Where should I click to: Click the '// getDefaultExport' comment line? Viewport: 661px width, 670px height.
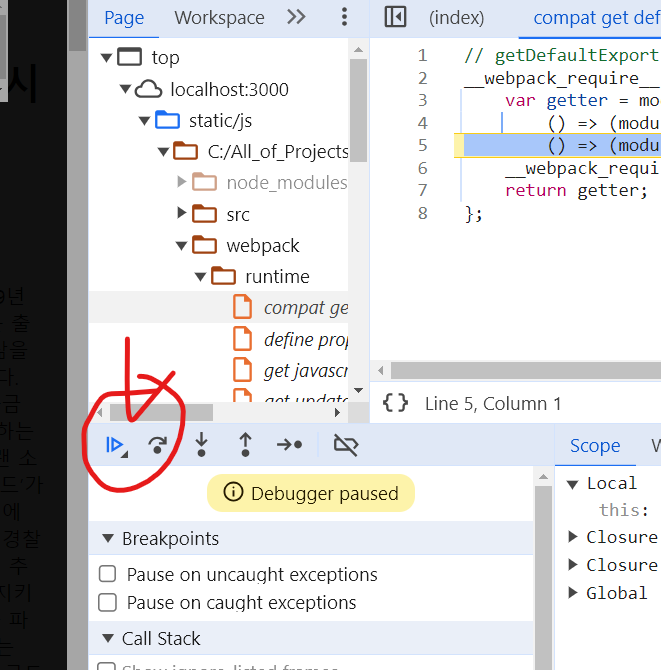(x=562, y=56)
